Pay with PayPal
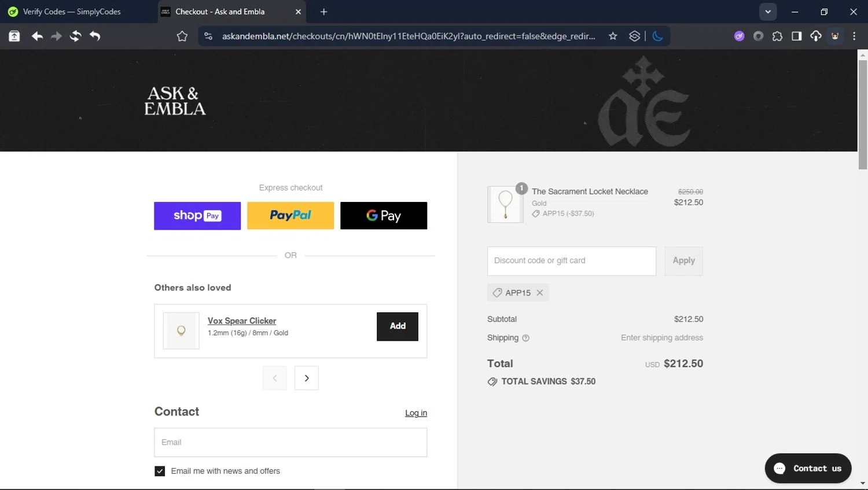Viewport: 868px width, 490px height. [x=290, y=216]
